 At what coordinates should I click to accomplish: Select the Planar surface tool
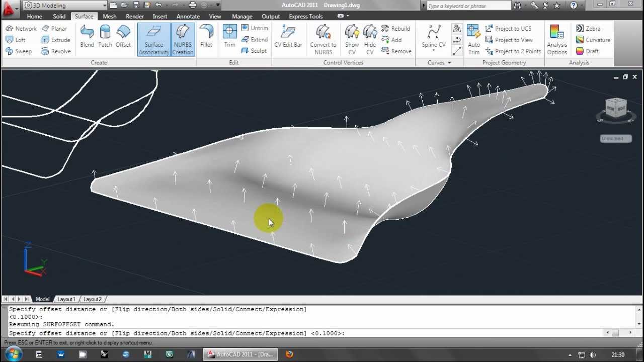54,29
